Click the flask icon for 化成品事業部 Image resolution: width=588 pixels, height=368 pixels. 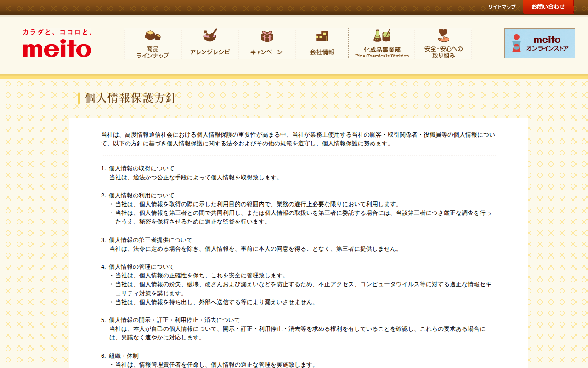coord(382,35)
